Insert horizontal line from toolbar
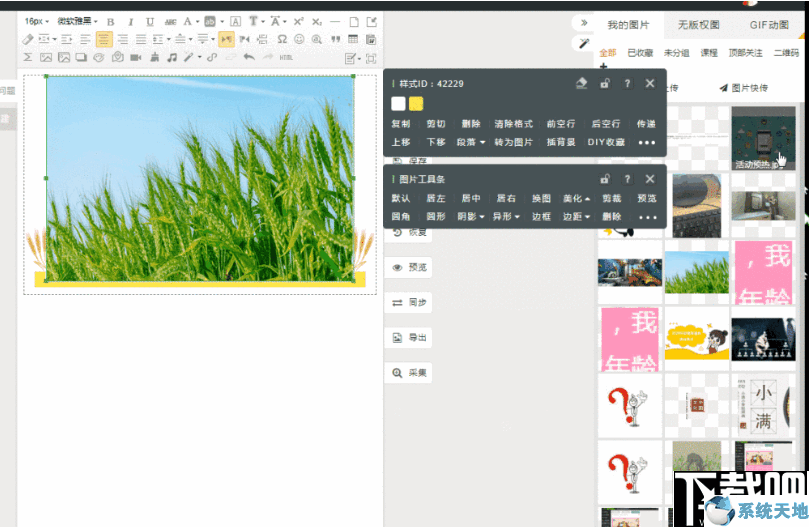809x527 pixels. 335,22
